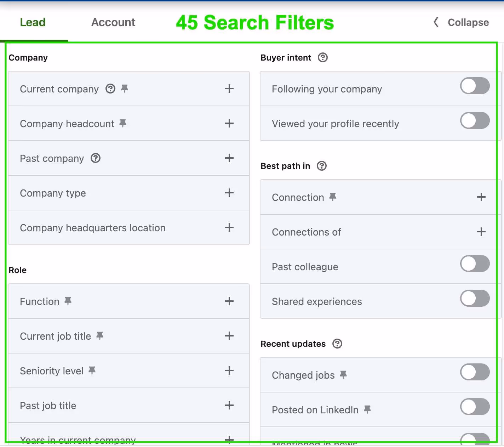Viewport: 504px width, 447px height.
Task: Click the pin icon on Current job title
Action: 99,335
